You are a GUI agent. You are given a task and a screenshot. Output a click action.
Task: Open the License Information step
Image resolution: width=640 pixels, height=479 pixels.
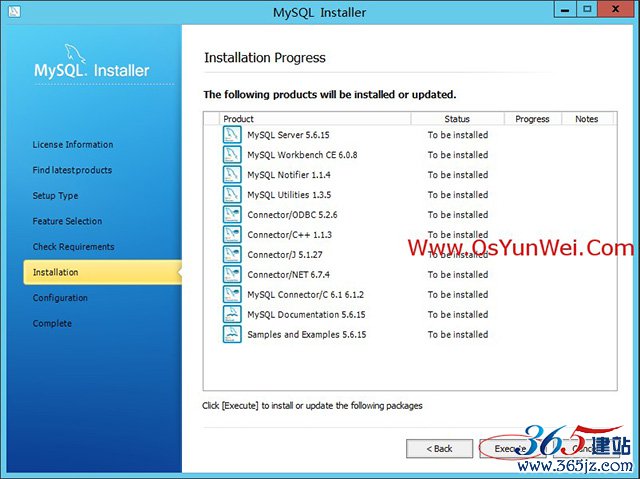click(x=73, y=144)
